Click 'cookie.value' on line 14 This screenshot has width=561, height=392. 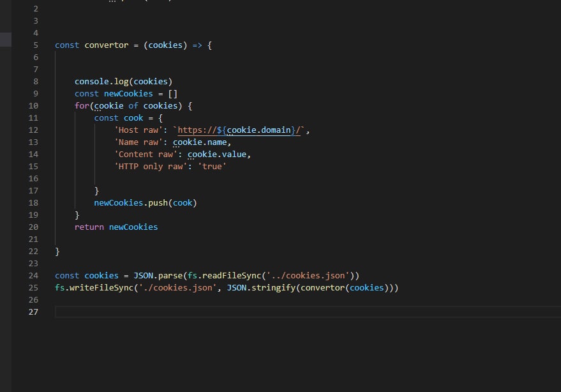click(x=217, y=155)
